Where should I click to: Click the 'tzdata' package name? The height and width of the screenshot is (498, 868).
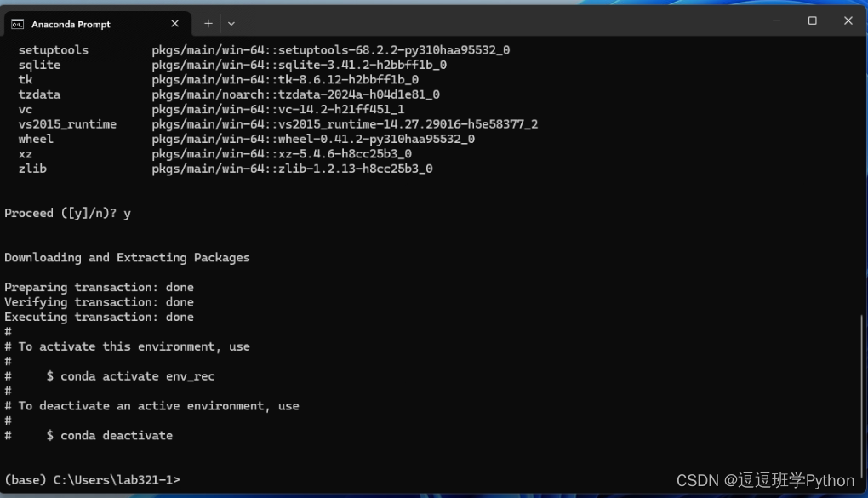(39, 94)
